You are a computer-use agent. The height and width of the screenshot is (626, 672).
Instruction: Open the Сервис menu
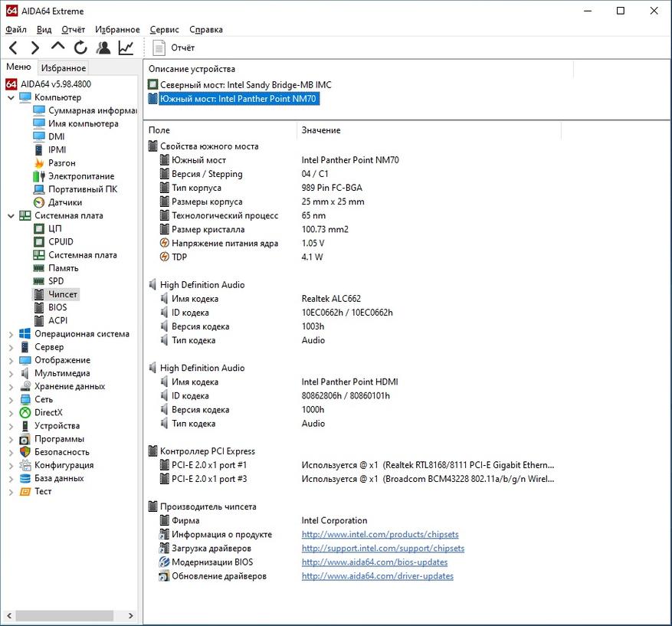point(164,30)
